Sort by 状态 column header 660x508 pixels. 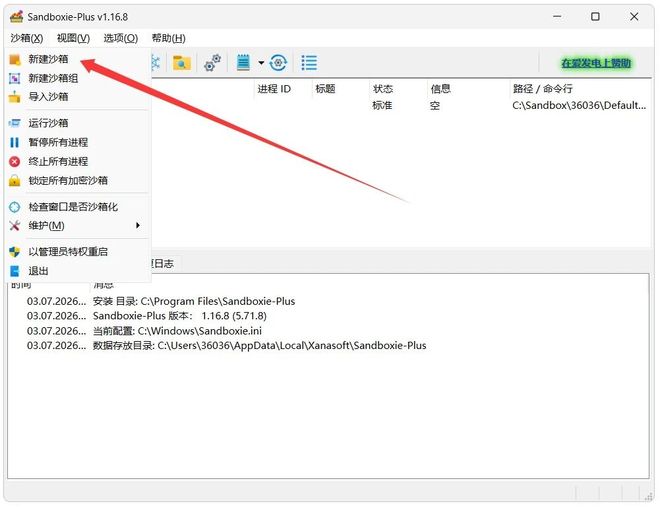383,89
